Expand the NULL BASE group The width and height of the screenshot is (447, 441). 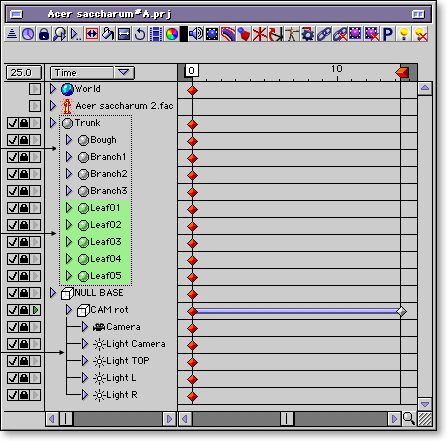pos(53,293)
